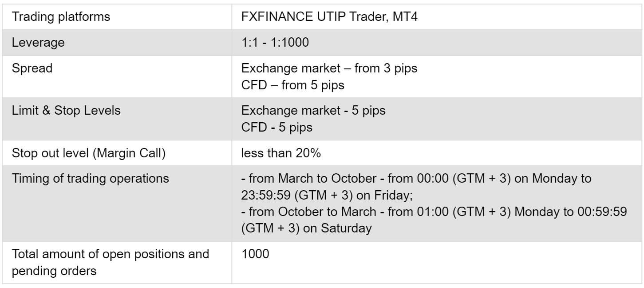Image resolution: width=644 pixels, height=288 pixels.
Task: Select the Leverage row label
Action: (x=38, y=43)
